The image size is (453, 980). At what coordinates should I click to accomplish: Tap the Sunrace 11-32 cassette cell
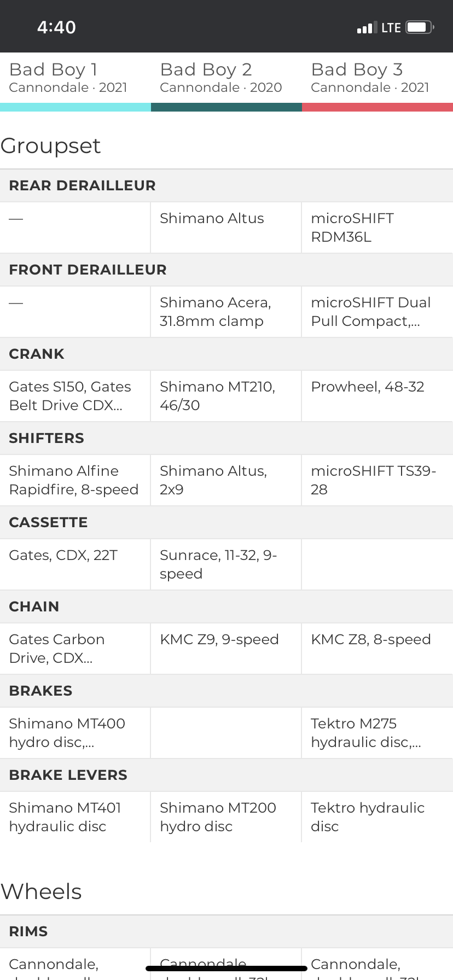226,564
